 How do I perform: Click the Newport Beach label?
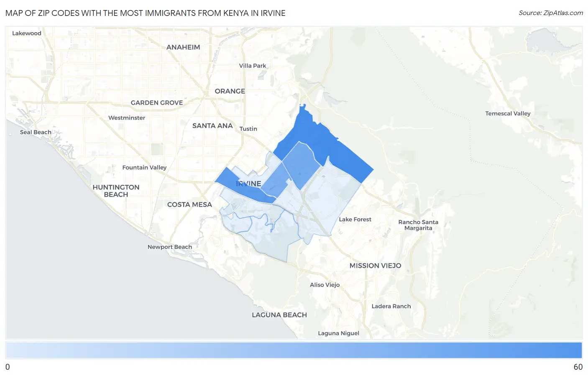[x=170, y=247]
